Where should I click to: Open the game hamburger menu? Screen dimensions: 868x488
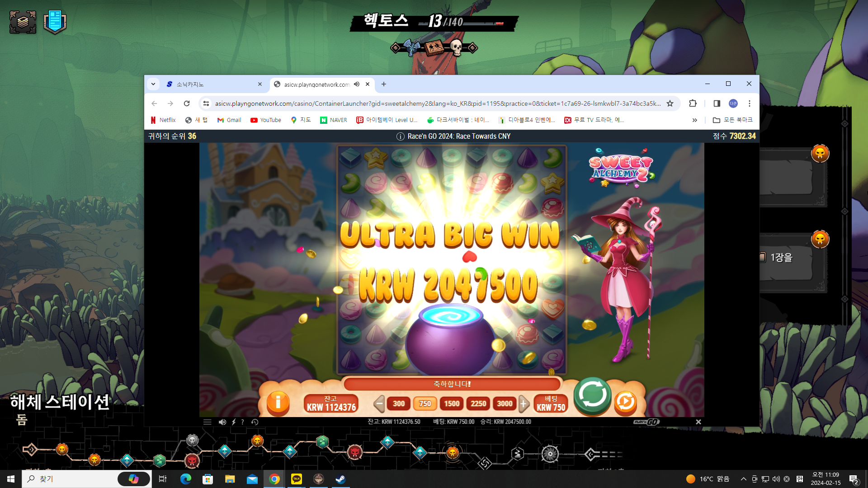[208, 422]
